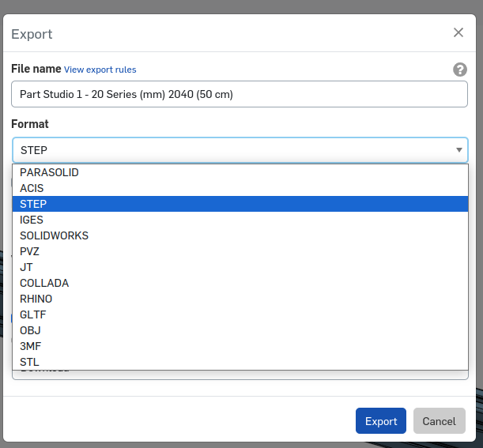Choose JT from the format list

tap(240, 267)
